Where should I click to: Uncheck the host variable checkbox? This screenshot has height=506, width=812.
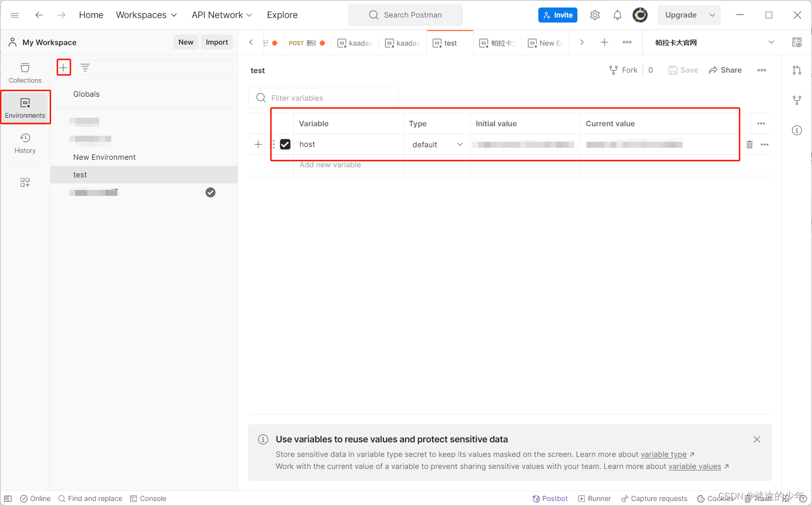pos(285,144)
